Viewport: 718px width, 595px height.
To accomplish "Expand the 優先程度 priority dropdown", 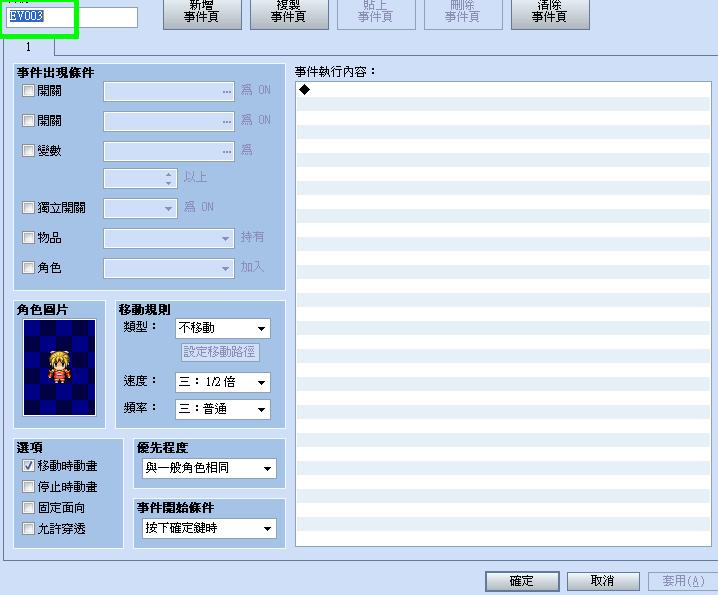I will pyautogui.click(x=209, y=469).
